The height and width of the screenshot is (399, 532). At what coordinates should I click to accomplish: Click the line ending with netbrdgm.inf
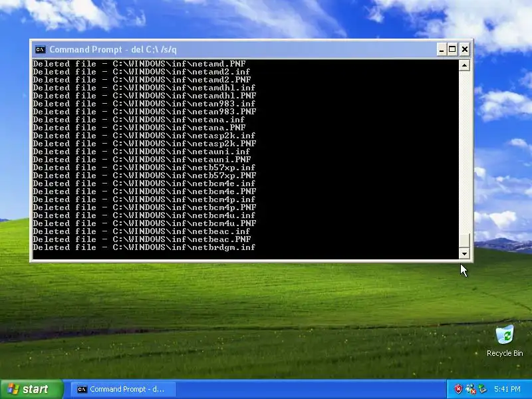144,247
